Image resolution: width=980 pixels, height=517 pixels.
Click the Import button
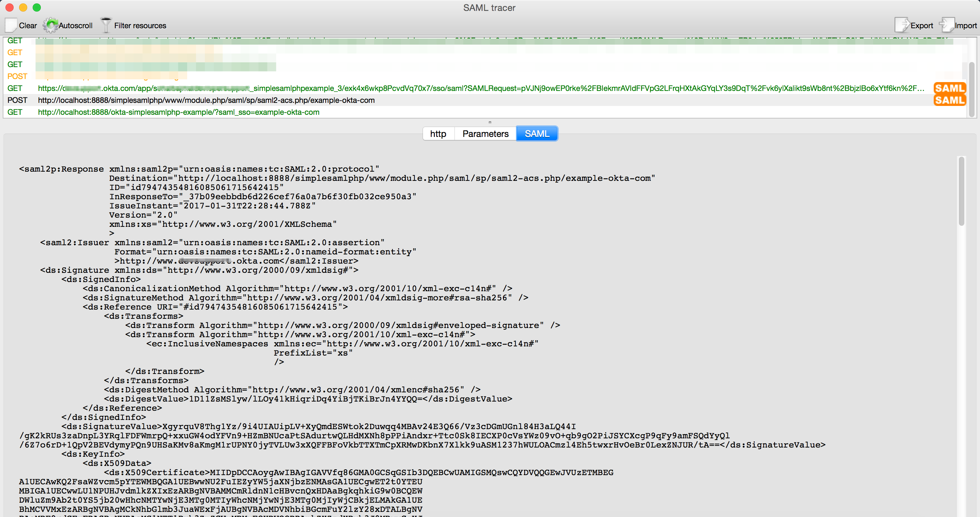point(959,25)
